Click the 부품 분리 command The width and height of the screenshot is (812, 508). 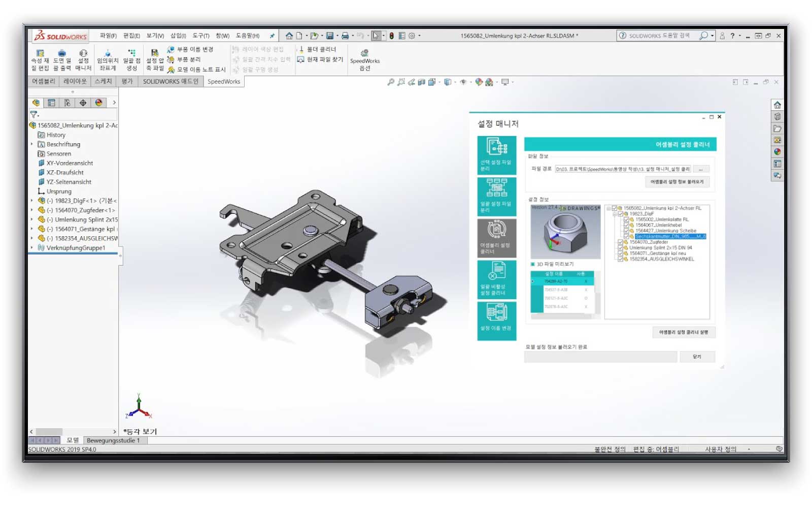[x=184, y=59]
